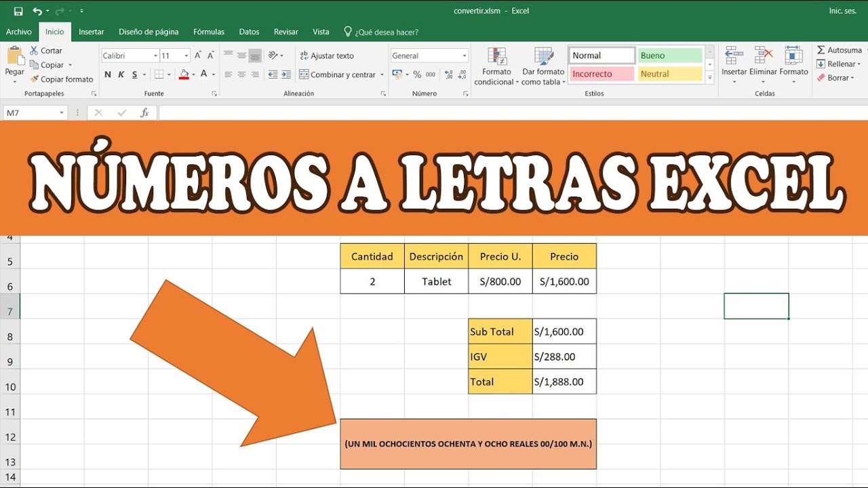
Task: Click the Eliminar cells icon
Action: 764,56
